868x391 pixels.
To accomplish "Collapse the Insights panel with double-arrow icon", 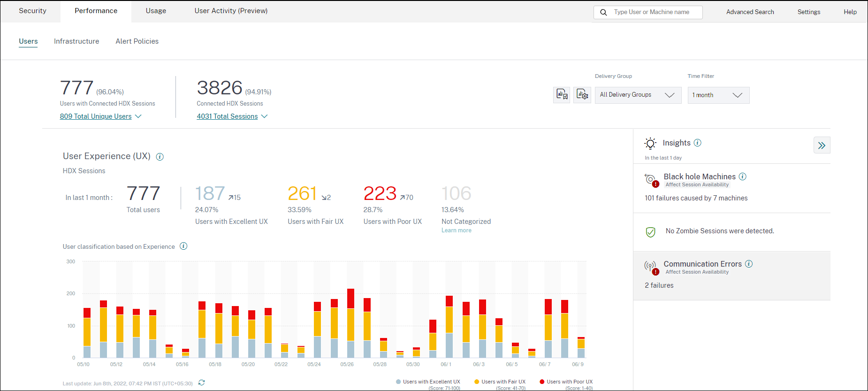I will pyautogui.click(x=822, y=146).
